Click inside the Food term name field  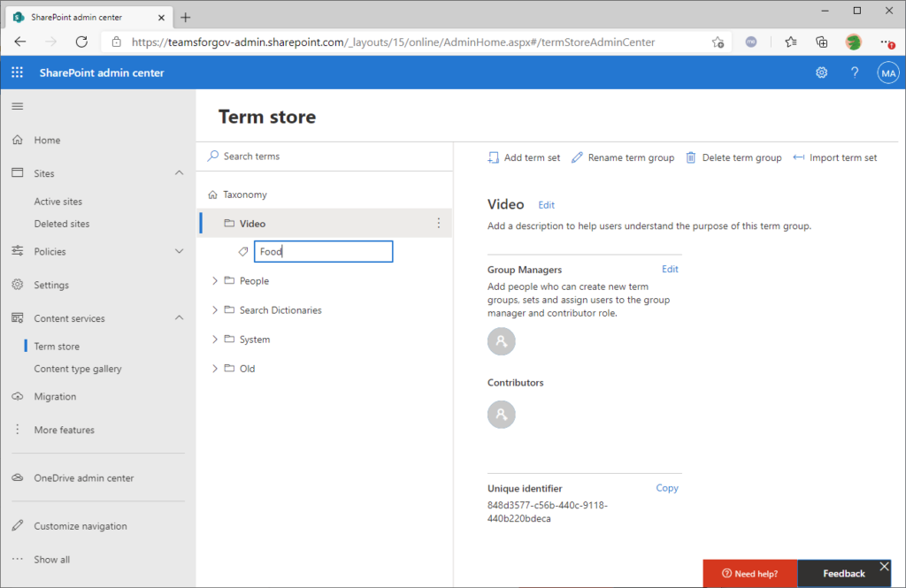click(x=323, y=251)
